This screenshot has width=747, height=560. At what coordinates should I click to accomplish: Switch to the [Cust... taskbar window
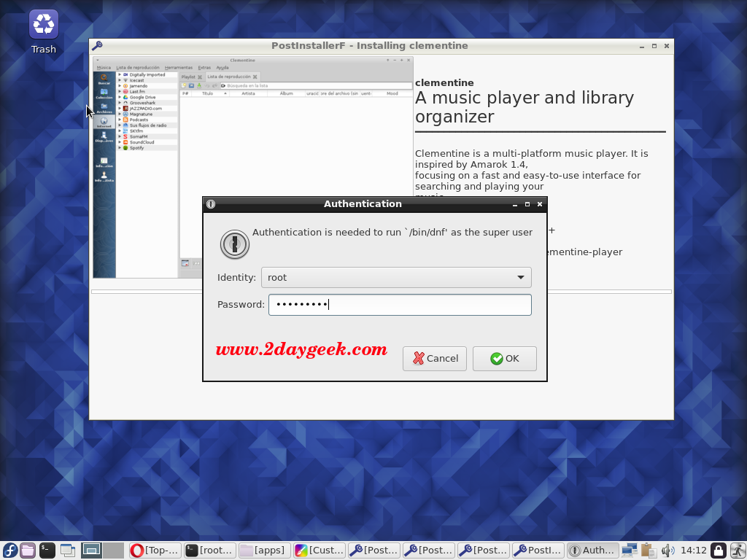[x=320, y=551]
